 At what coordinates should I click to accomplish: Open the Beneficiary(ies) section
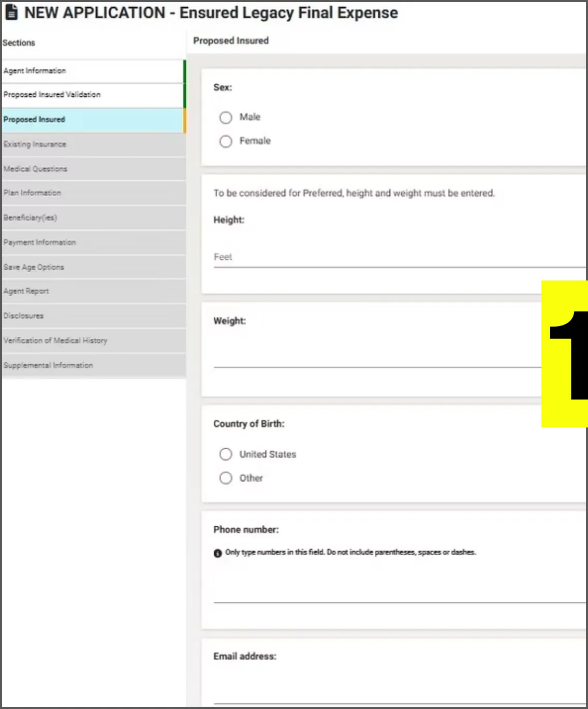pos(93,218)
